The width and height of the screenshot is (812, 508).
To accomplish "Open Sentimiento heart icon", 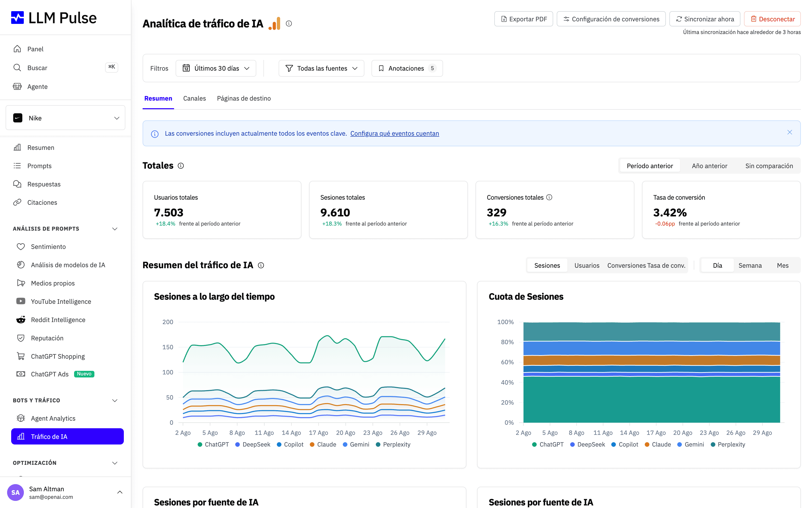I will click(21, 246).
